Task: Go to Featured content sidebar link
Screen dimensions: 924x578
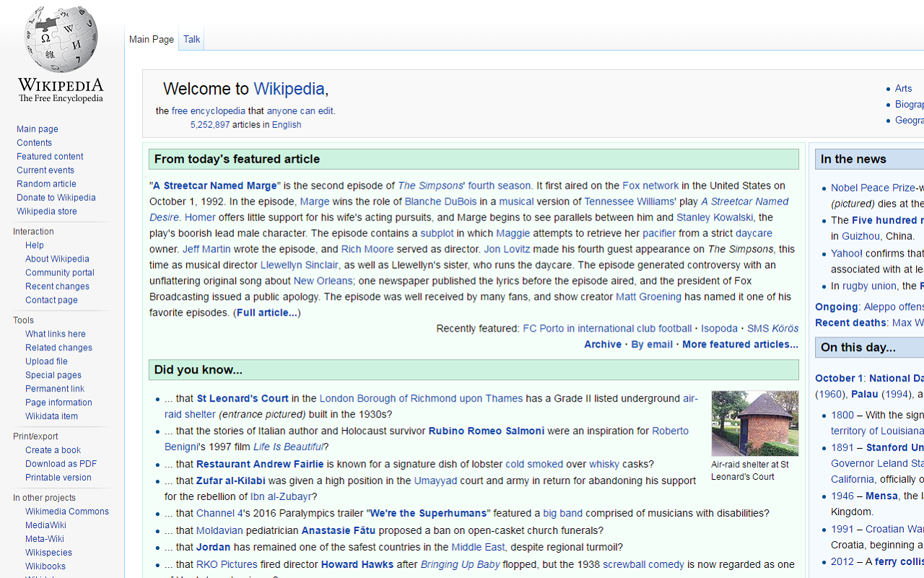Action: click(x=50, y=157)
